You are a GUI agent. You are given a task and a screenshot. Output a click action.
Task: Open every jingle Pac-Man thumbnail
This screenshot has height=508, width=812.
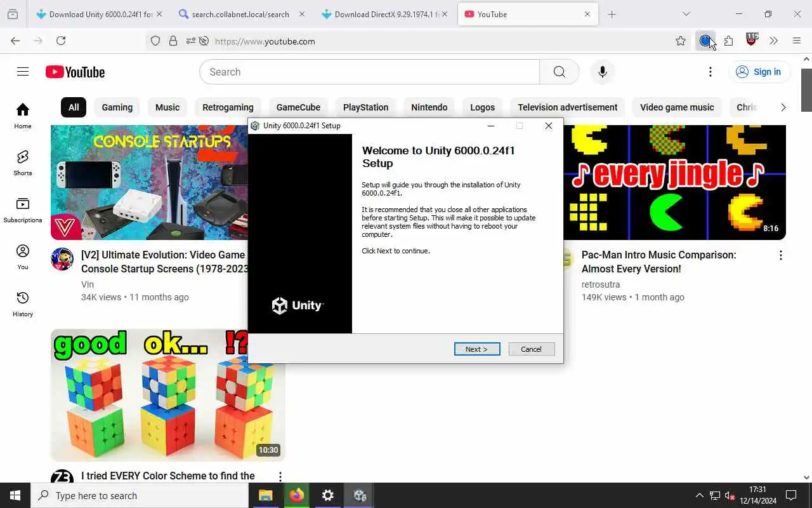[x=674, y=182]
